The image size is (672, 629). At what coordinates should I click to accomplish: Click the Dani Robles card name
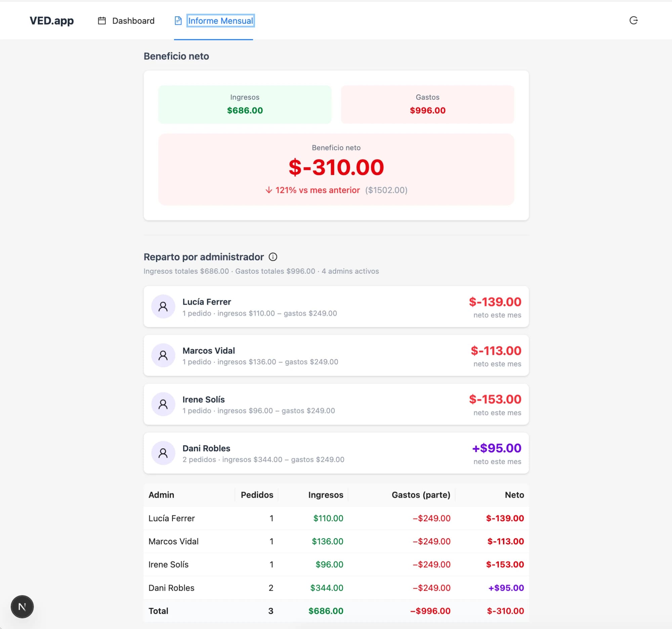tap(206, 448)
